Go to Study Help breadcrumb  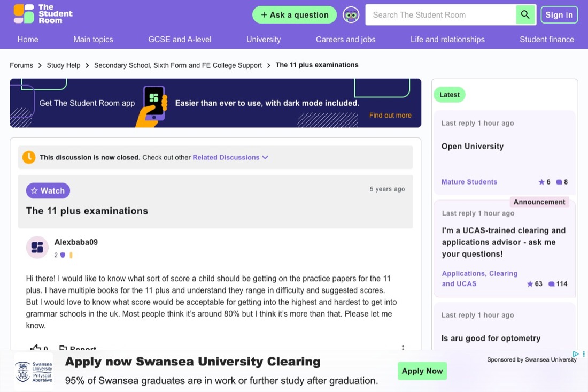coord(64,65)
